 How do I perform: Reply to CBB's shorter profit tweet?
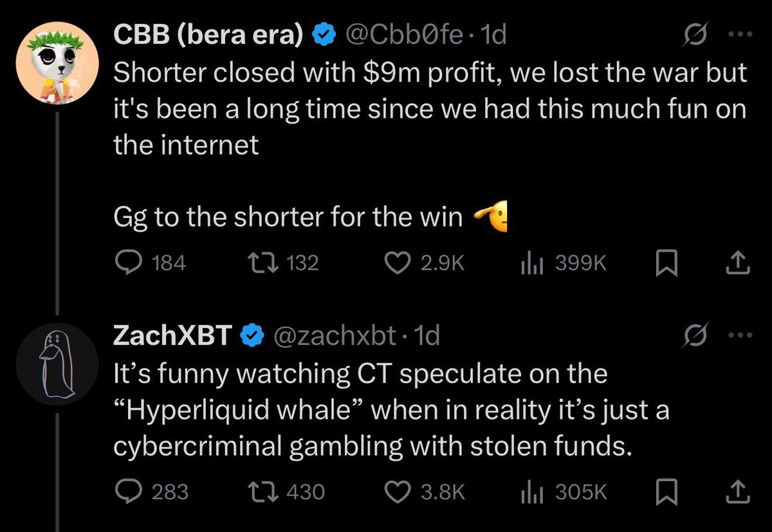click(125, 262)
